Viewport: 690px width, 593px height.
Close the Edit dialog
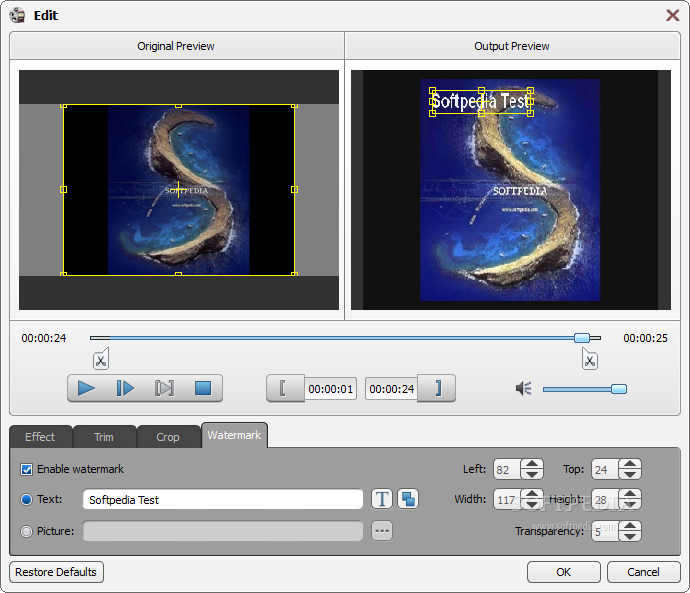pos(672,15)
